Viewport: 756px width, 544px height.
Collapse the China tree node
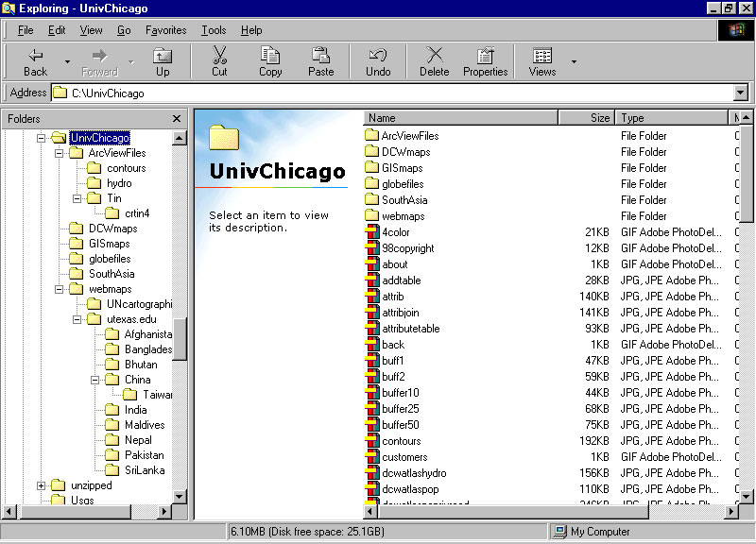[x=95, y=380]
